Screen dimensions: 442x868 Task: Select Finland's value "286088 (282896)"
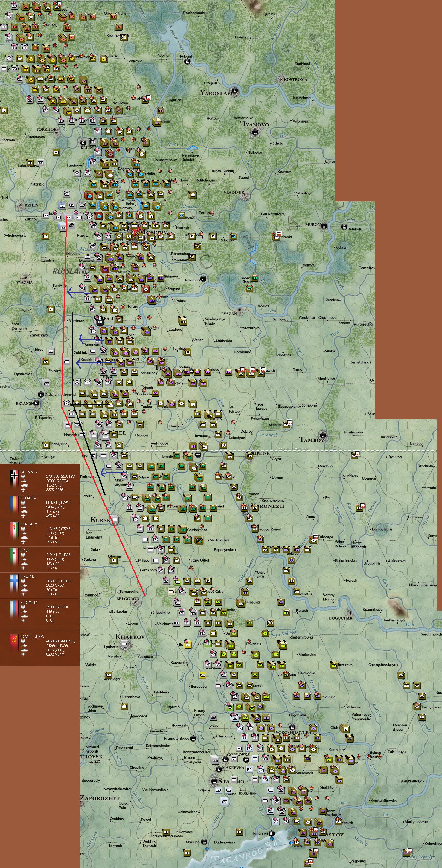click(59, 581)
